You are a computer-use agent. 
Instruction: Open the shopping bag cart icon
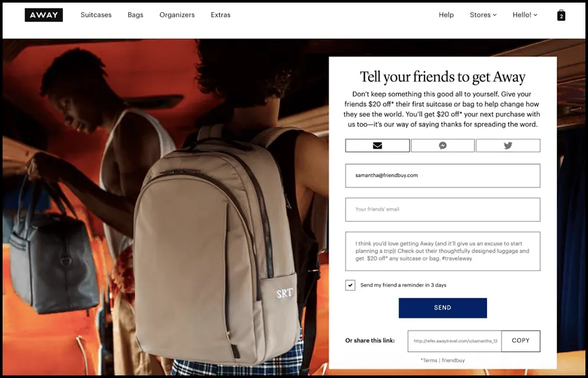[x=561, y=16]
